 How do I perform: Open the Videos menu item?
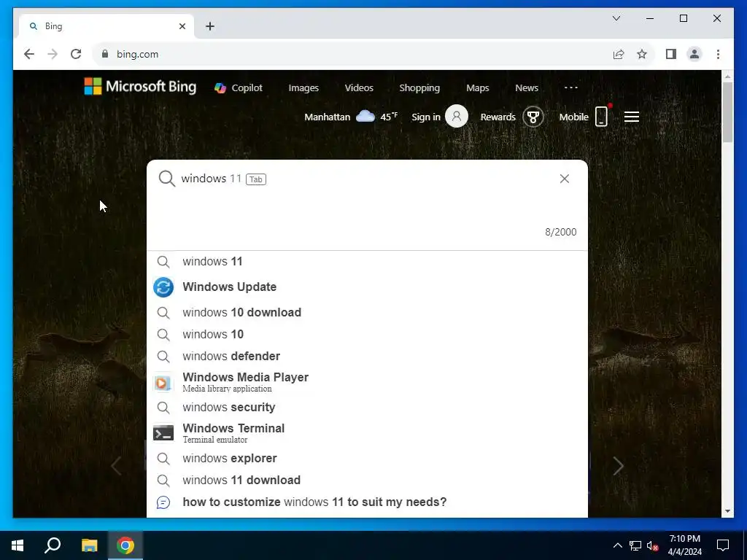(x=359, y=87)
